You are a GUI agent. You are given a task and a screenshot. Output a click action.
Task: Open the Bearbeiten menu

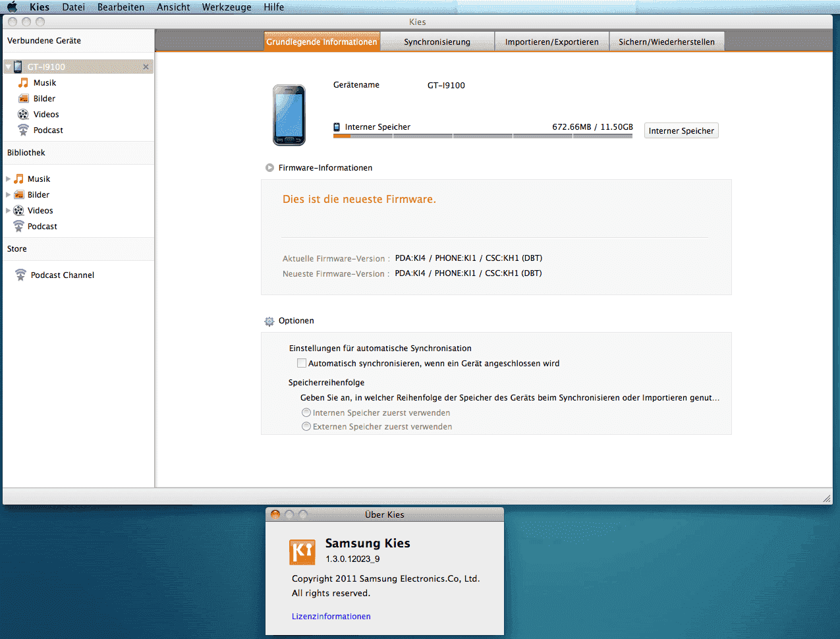coord(121,7)
